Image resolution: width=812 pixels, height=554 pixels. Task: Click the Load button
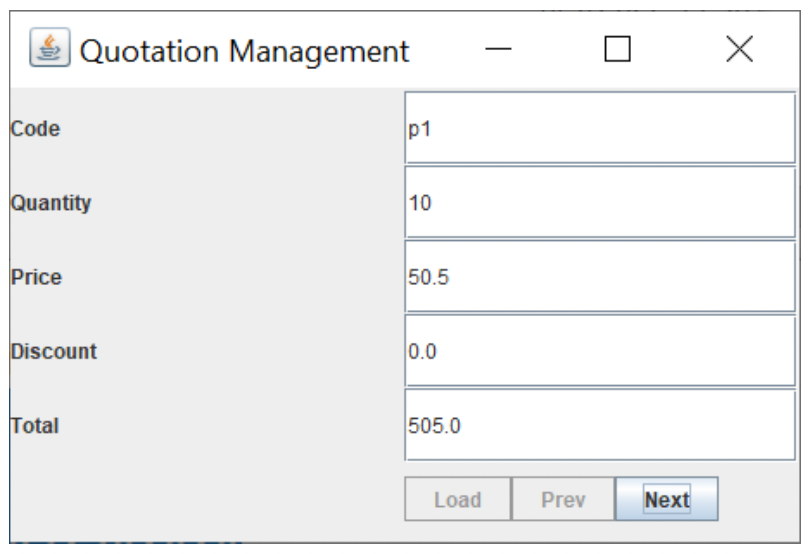click(x=458, y=499)
